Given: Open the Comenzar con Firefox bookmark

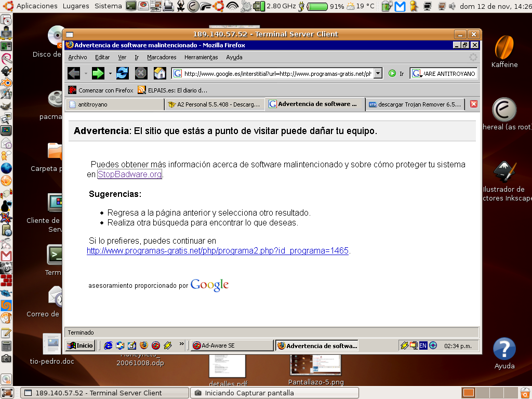Looking at the screenshot, I should [x=101, y=90].
